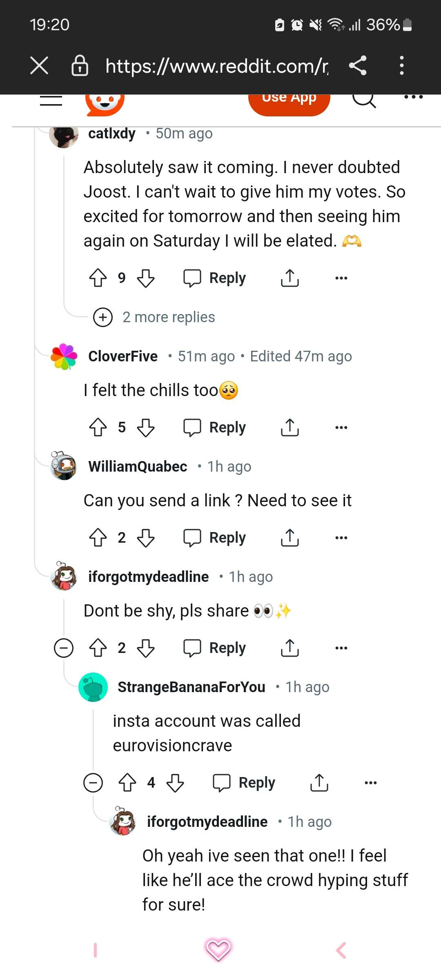441x980 pixels.
Task: Tap the browser share icon in address bar
Action: [358, 66]
